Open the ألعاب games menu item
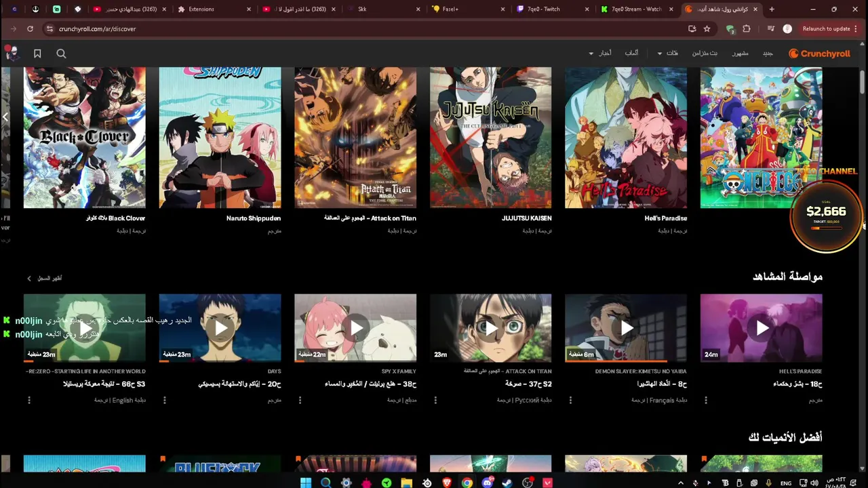Screen dimensions: 868x488 coord(631,53)
